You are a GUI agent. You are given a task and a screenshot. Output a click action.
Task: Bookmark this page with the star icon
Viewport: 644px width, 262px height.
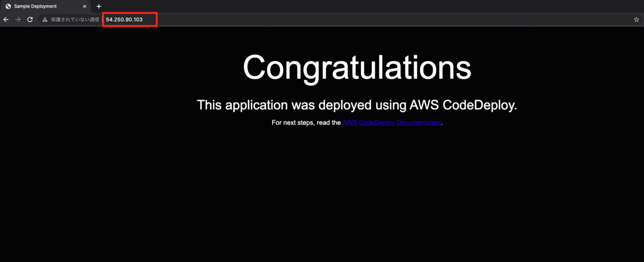[x=636, y=20]
